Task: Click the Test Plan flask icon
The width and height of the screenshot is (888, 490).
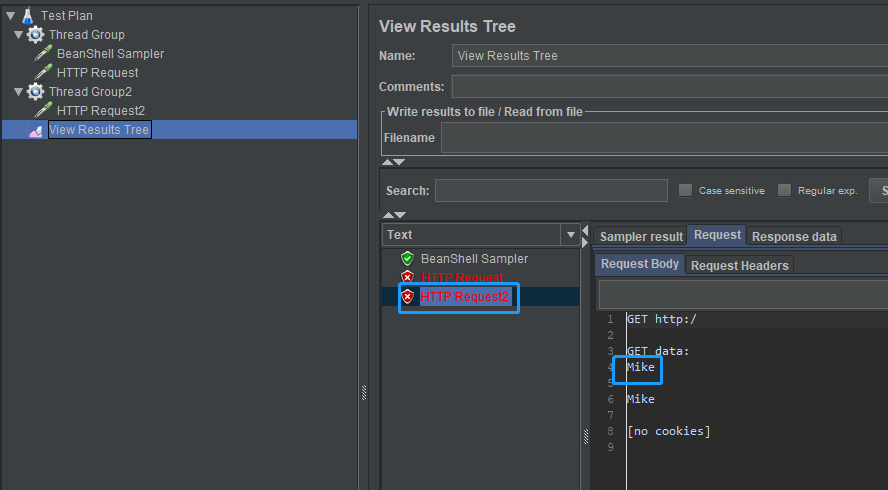Action: (x=27, y=16)
